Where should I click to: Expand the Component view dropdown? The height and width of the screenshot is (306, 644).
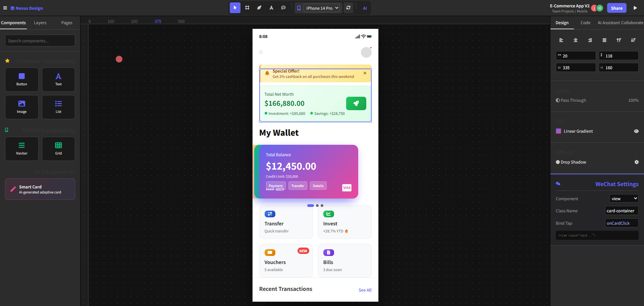tap(624, 199)
